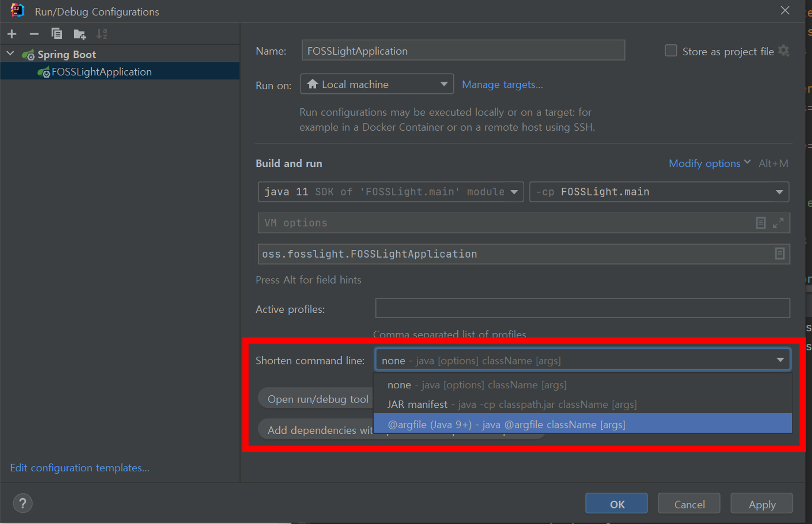The height and width of the screenshot is (524, 812).
Task: Click the Active profiles label
Action: (x=290, y=309)
